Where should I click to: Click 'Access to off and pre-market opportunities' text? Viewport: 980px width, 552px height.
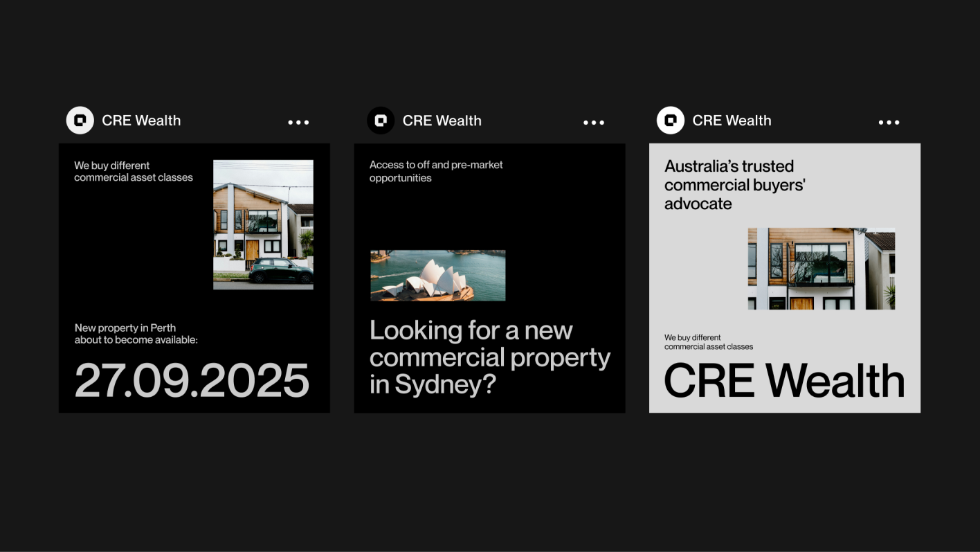tap(436, 171)
